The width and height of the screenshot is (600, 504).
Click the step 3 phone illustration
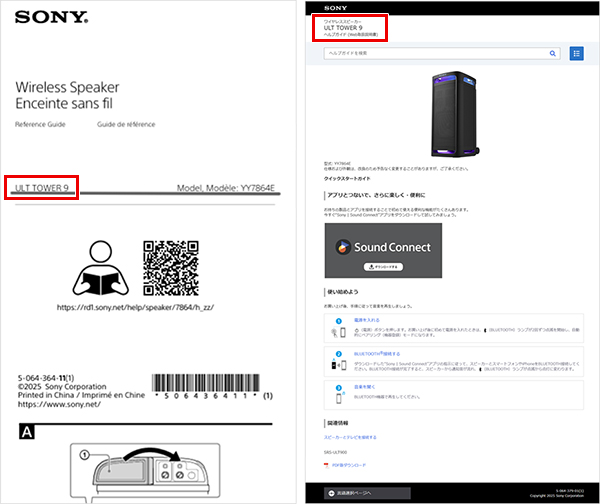click(x=339, y=398)
